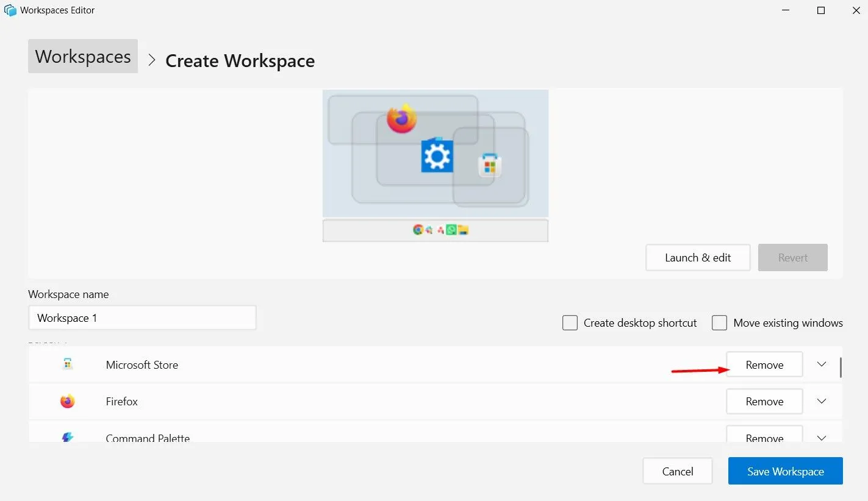Select the Command Palette icon
The width and height of the screenshot is (868, 501).
click(x=67, y=436)
